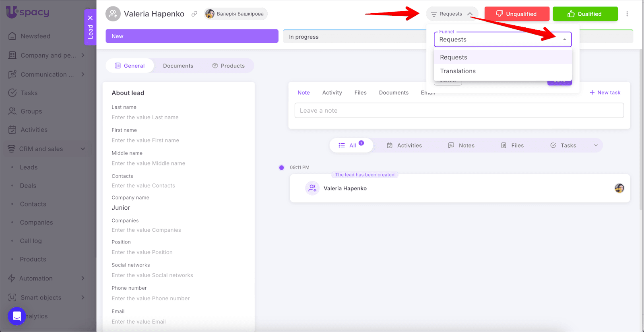Screen dimensions: 644x332
Task: Collapse the Funnel dropdown arrow
Action: pyautogui.click(x=564, y=39)
